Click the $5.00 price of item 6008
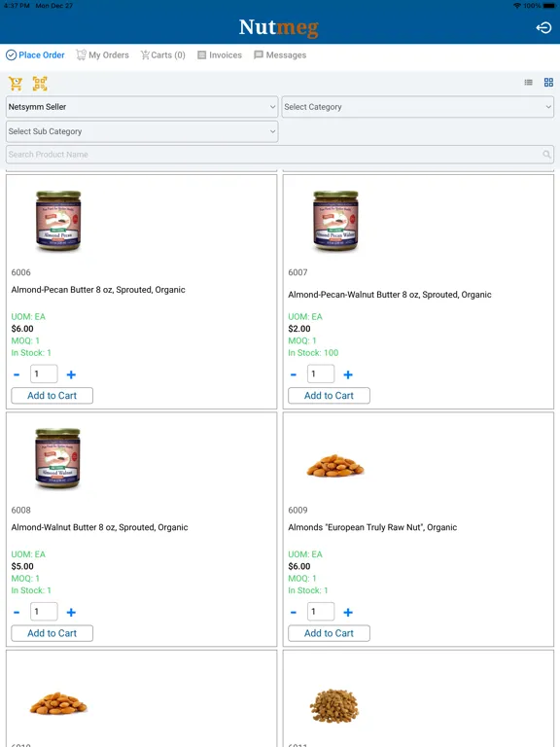 [22, 566]
